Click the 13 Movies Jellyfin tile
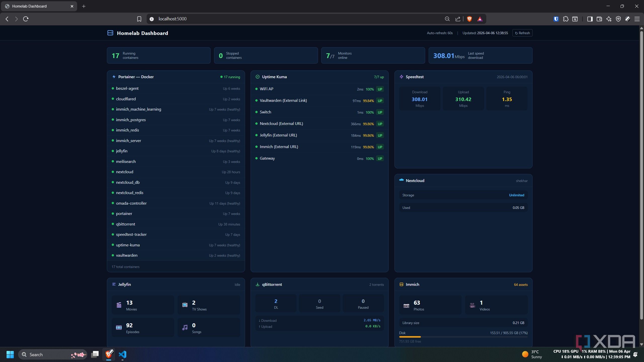The image size is (644, 362). [143, 305]
